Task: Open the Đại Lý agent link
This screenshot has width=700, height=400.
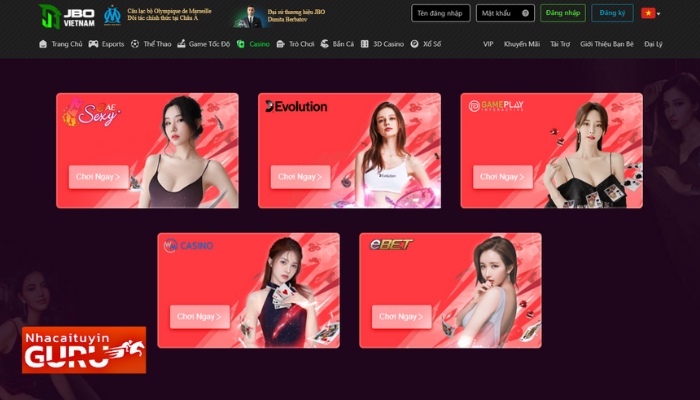Action: pyautogui.click(x=653, y=44)
